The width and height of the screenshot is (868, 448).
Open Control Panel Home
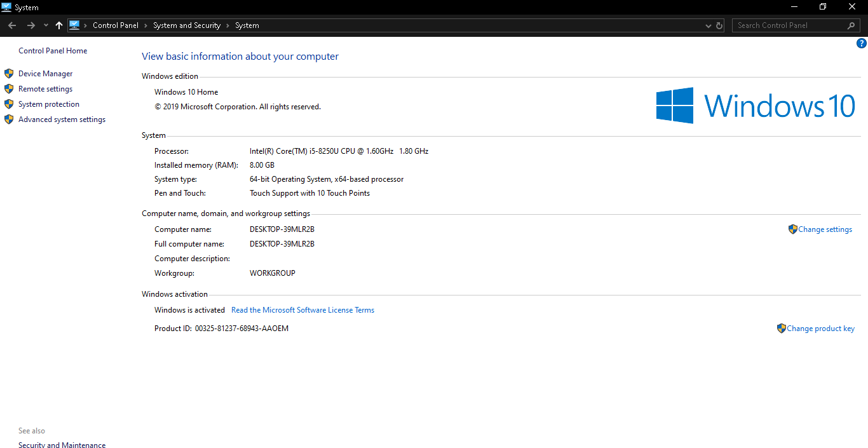click(53, 51)
